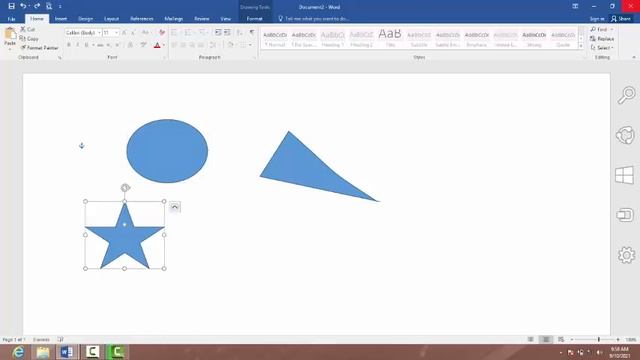Toggle bold formatting
Screen dimensions: 640x360
pyautogui.click(x=69, y=45)
